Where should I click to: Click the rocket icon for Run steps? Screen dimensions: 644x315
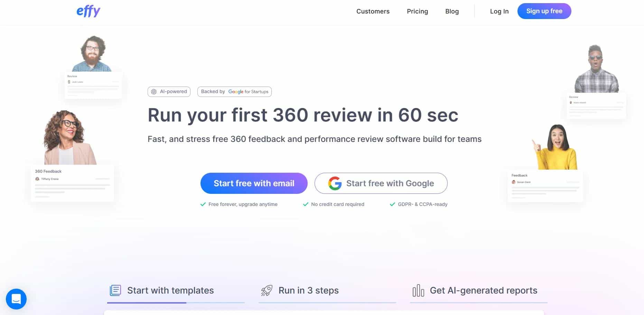coord(267,290)
